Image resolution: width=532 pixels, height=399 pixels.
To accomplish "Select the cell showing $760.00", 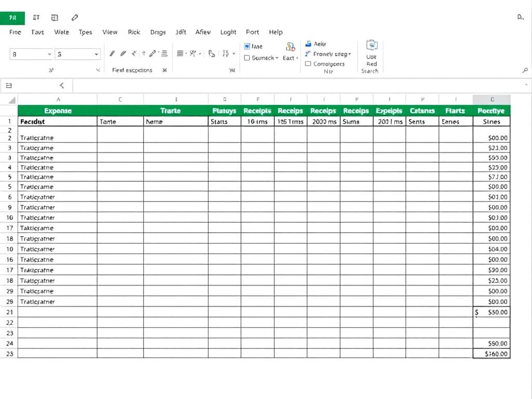I will [x=491, y=353].
